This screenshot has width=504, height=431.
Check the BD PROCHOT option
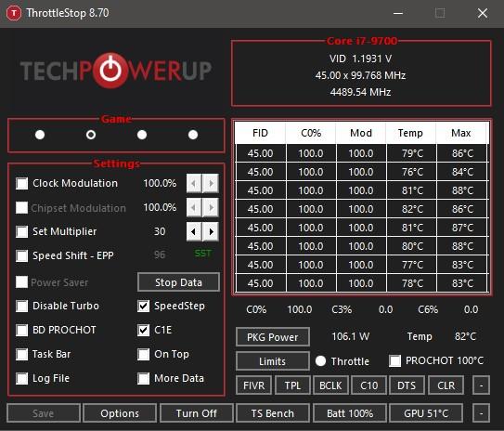pyautogui.click(x=22, y=330)
